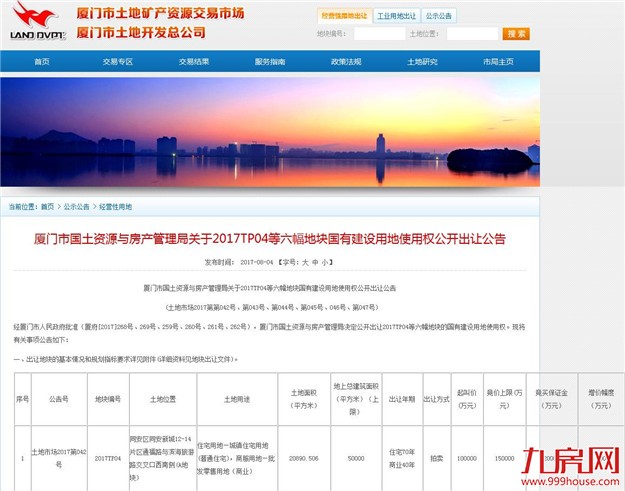Open the 政策法规 menu item
Viewport: 625px width, 491px height.
(x=346, y=62)
